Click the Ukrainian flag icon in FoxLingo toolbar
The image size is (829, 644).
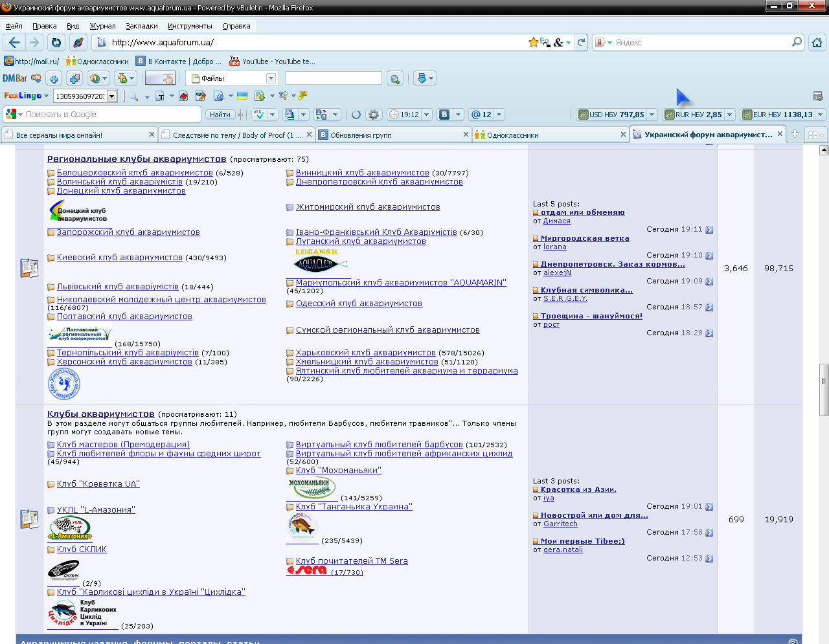[x=242, y=96]
